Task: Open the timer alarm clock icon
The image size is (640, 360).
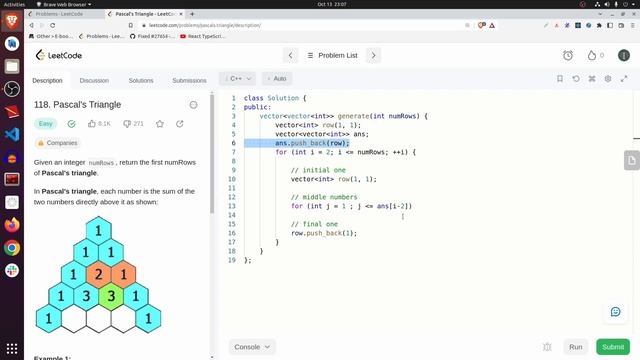Action: tap(568, 55)
